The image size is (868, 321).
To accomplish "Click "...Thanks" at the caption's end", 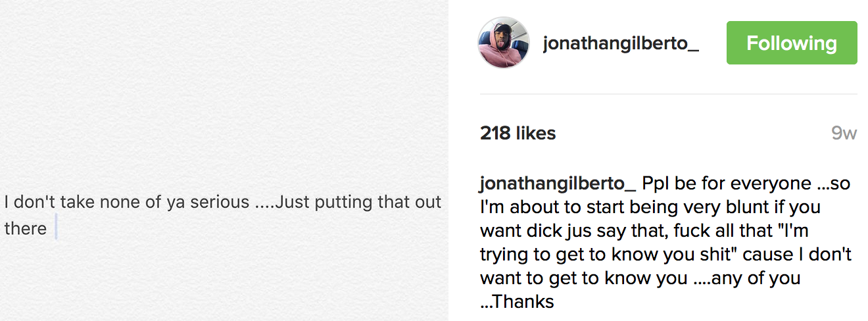I will [518, 301].
